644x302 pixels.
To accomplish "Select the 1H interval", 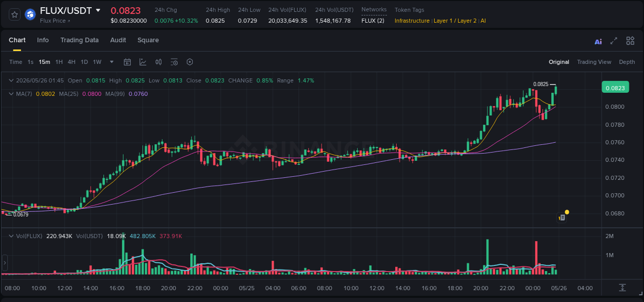I will pyautogui.click(x=59, y=62).
